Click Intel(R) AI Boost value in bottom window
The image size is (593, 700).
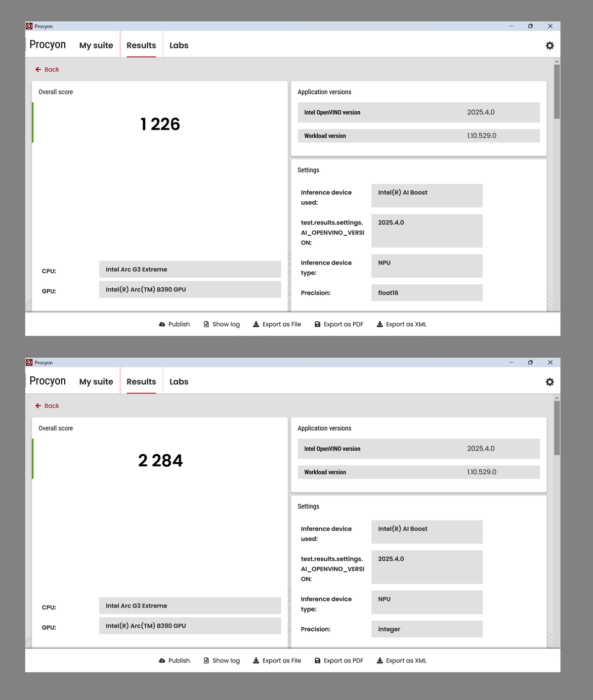coord(427,532)
